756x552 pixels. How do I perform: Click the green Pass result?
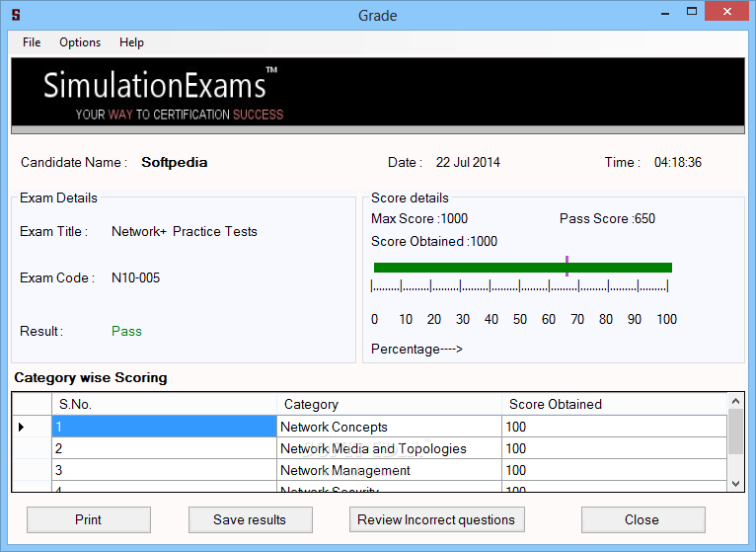tap(126, 331)
